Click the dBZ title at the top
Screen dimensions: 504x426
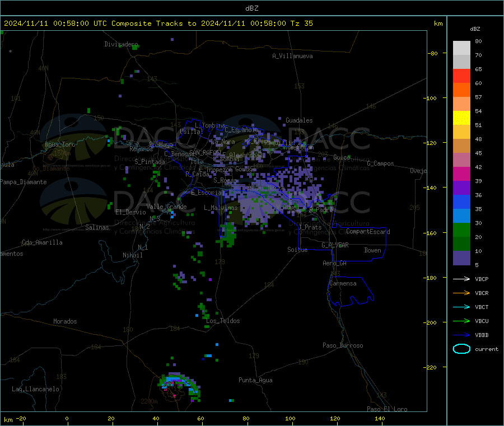tap(251, 8)
